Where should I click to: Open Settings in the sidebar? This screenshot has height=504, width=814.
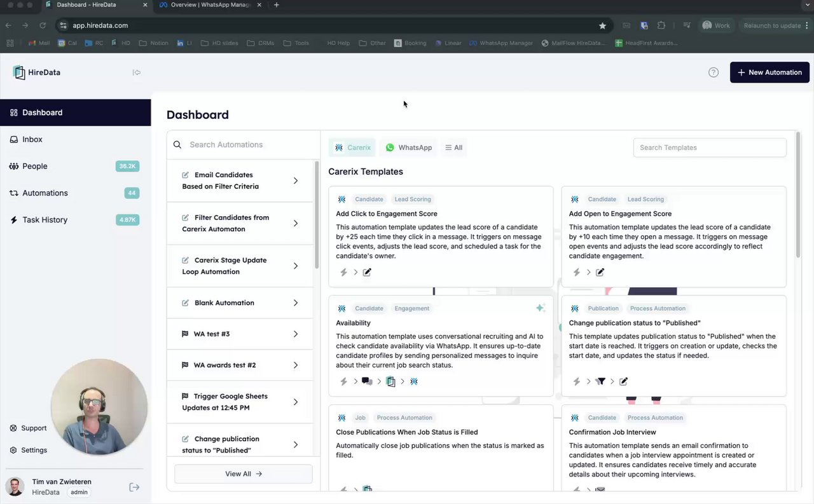29,450
